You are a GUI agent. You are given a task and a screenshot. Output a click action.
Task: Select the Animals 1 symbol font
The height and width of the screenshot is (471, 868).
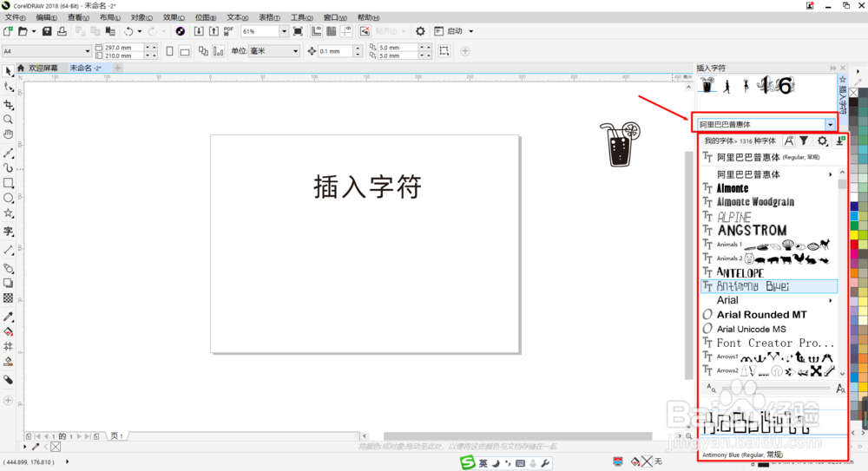click(769, 244)
